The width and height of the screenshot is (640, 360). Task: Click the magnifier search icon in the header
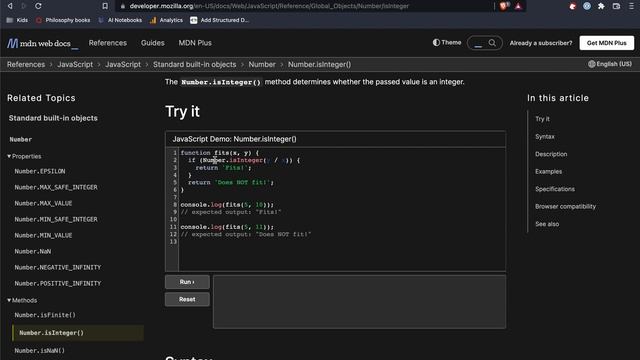(492, 43)
